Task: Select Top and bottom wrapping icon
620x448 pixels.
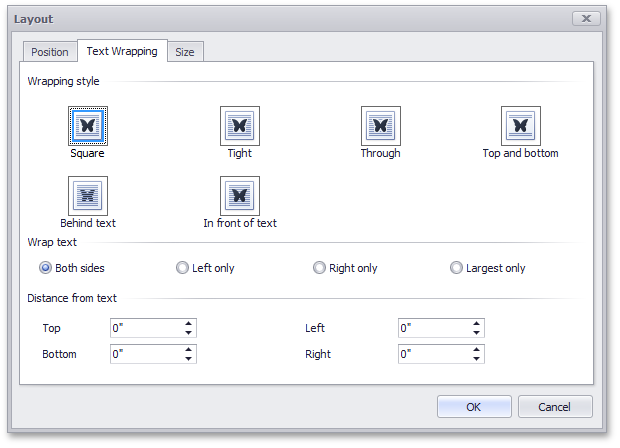Action: pos(520,125)
